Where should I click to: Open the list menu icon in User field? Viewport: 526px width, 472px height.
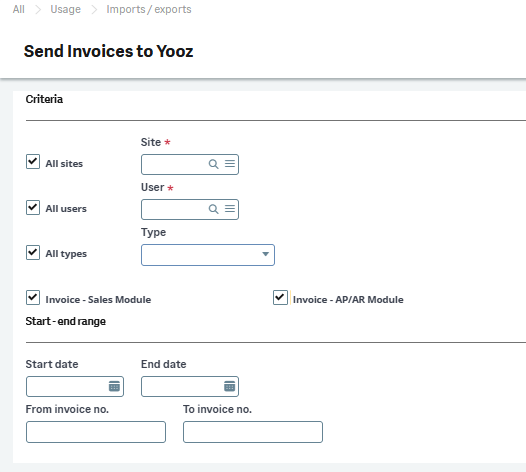230,209
